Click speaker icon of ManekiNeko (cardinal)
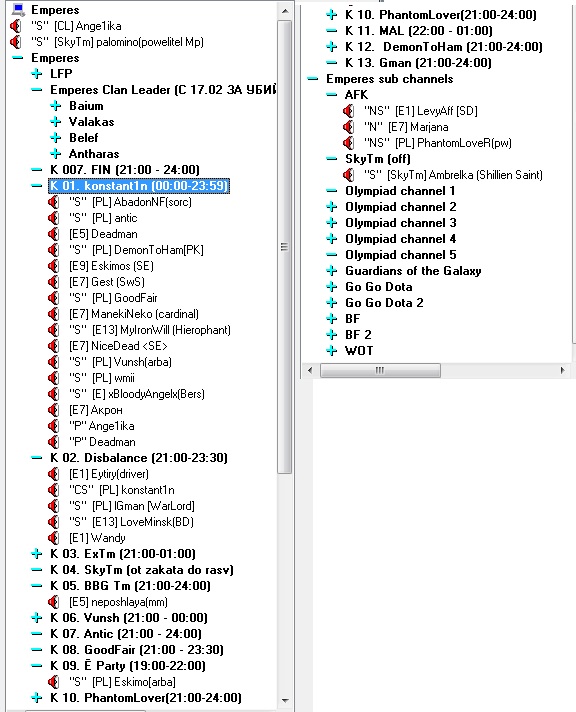576x712 pixels. pyautogui.click(x=54, y=314)
